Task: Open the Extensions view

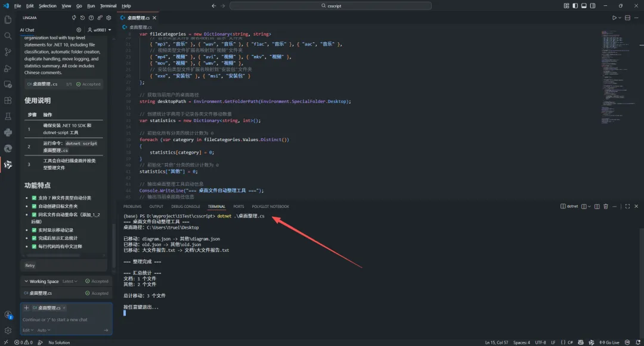Action: tap(8, 101)
